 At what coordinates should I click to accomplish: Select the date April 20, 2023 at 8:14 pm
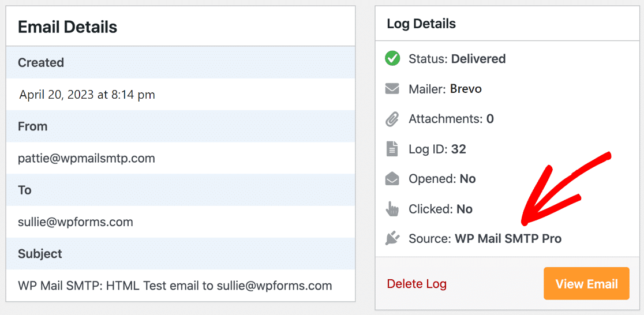87,95
